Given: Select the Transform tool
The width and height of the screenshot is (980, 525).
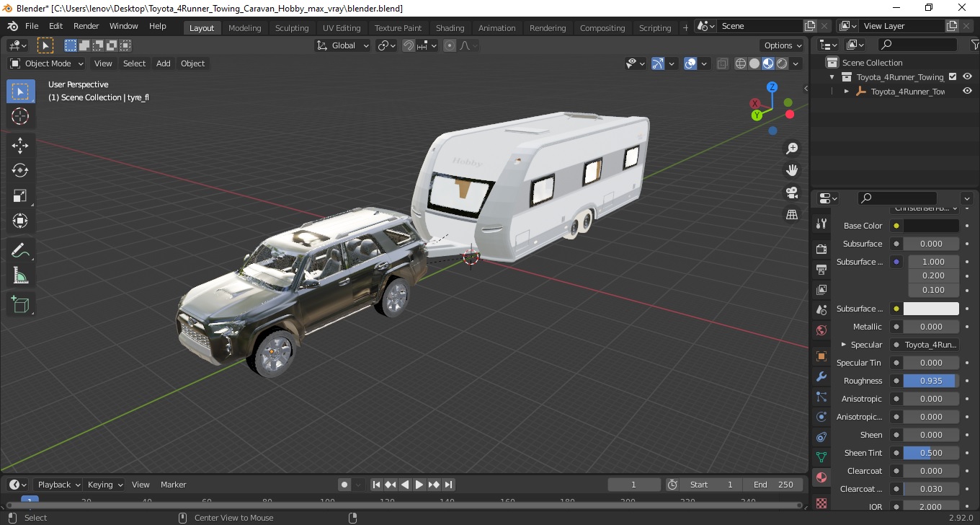Looking at the screenshot, I should (x=20, y=221).
